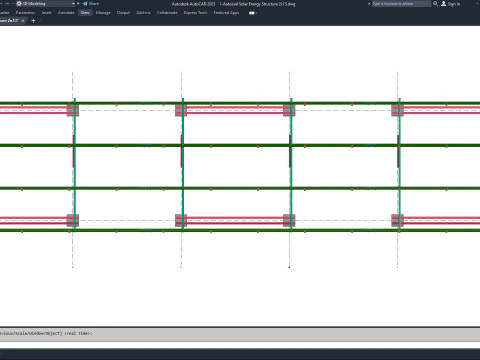
Task: Close the Solar Energy Structure drawing tab
Action: tap(23, 21)
